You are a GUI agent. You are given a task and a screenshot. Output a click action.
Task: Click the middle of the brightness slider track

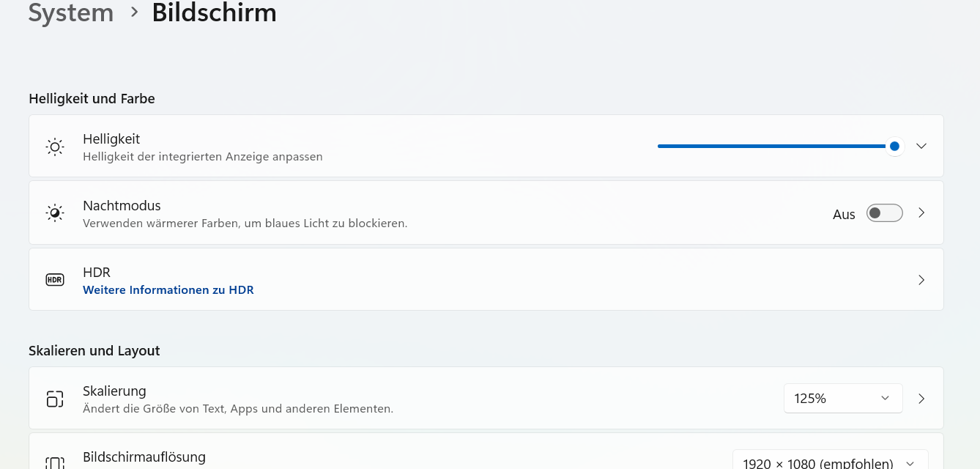(x=776, y=147)
